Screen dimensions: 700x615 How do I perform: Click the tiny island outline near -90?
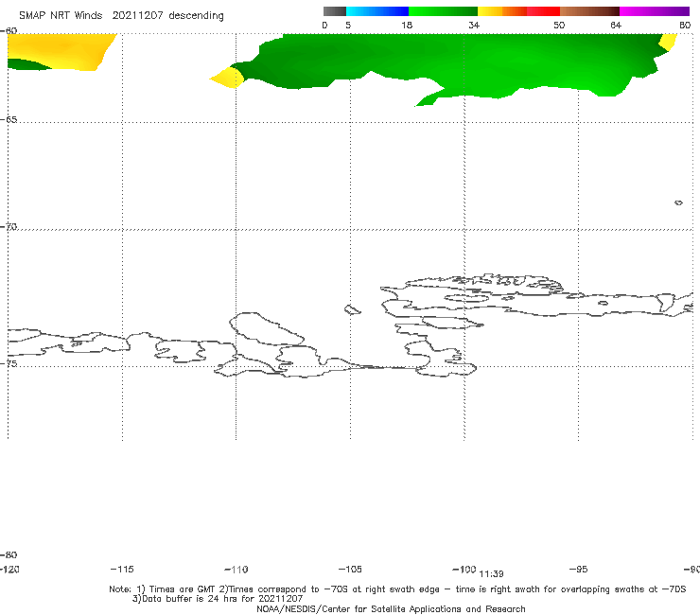678,202
